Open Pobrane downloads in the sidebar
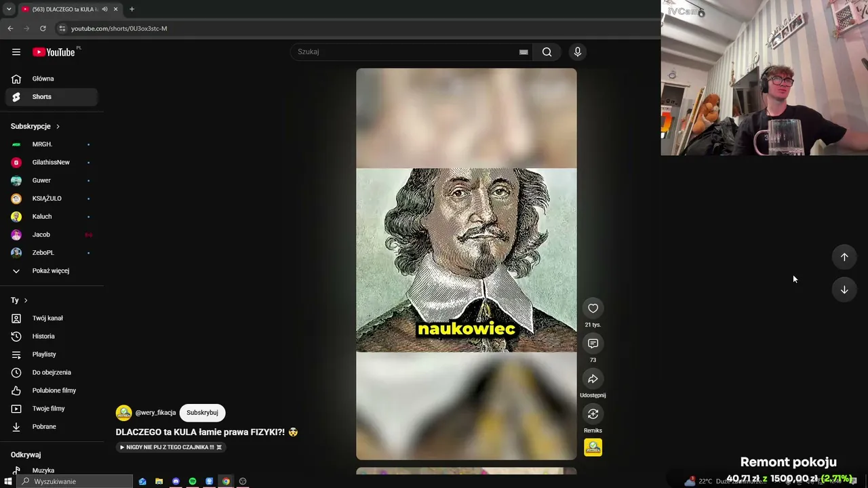 pyautogui.click(x=52, y=427)
